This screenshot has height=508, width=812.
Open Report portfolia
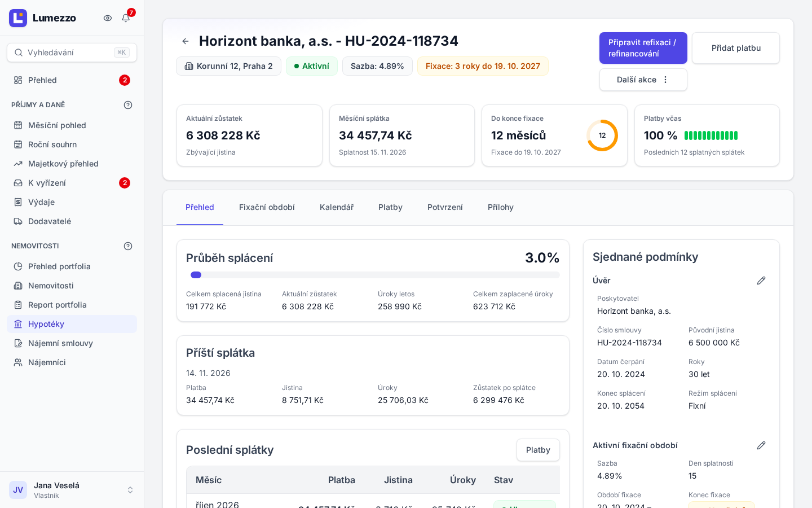point(72,305)
